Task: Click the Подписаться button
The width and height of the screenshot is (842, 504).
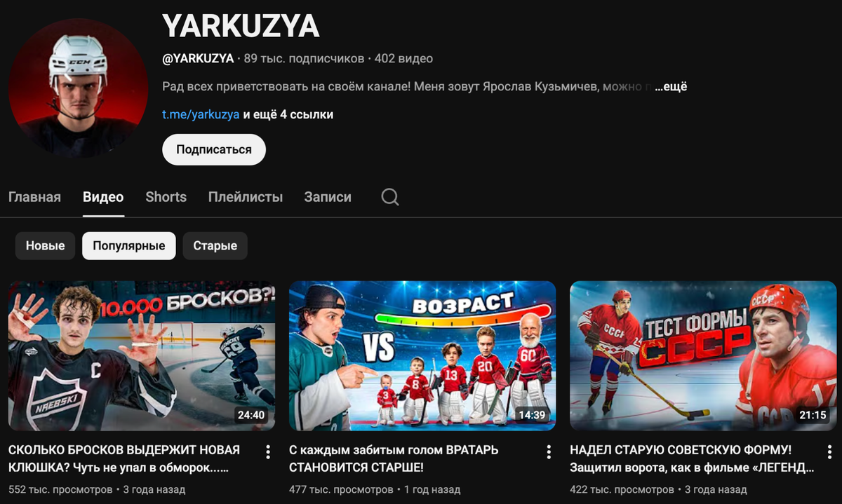Action: pyautogui.click(x=214, y=149)
